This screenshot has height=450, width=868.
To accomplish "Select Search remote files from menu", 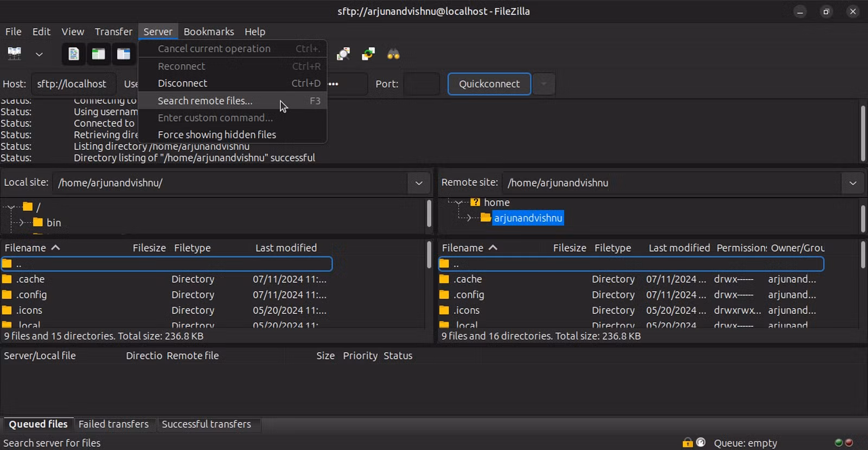I will coord(233,100).
